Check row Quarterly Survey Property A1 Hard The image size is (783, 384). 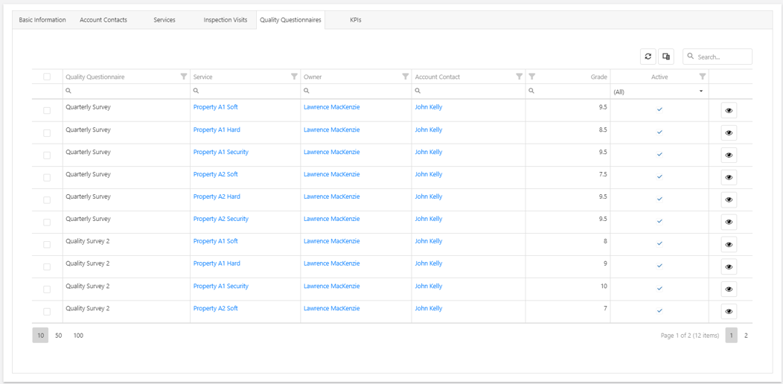47,133
